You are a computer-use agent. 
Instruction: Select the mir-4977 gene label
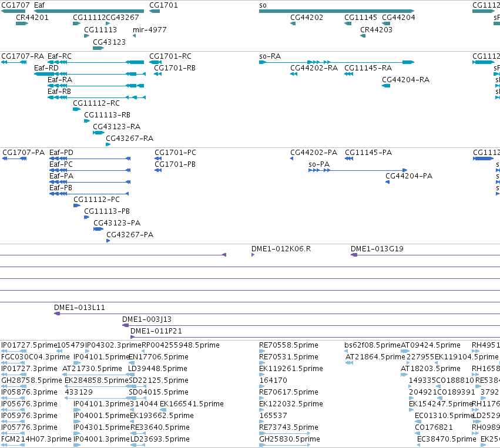click(150, 29)
